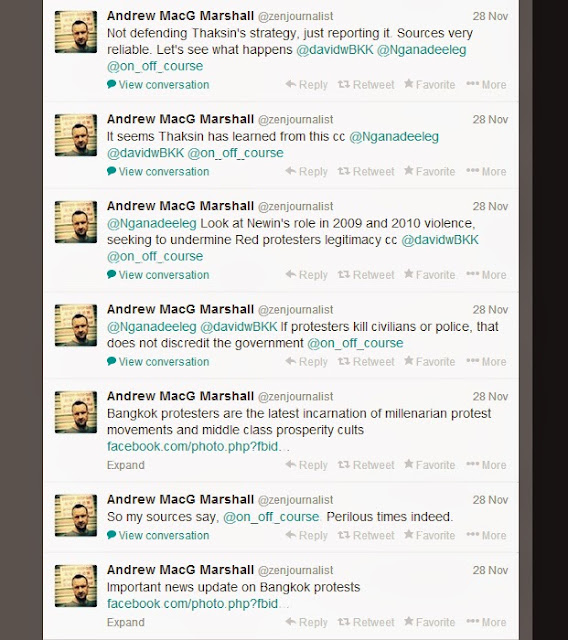Open @on_off_course mention in 'So my sources say'
The image size is (568, 640).
coord(271,517)
